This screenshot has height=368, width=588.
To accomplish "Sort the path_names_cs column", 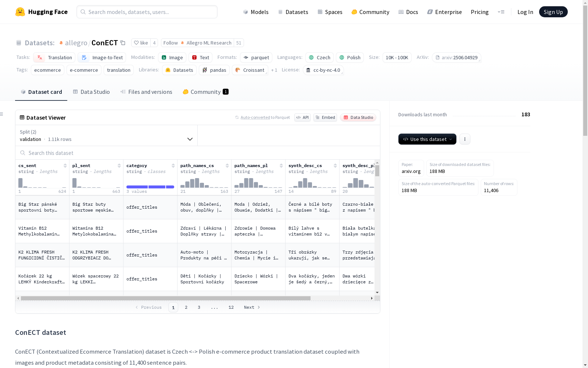I will click(x=227, y=166).
